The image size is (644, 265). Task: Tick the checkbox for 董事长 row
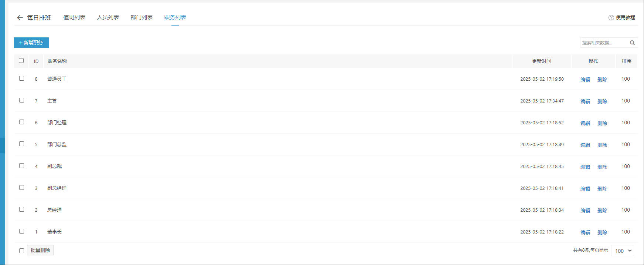tap(21, 231)
